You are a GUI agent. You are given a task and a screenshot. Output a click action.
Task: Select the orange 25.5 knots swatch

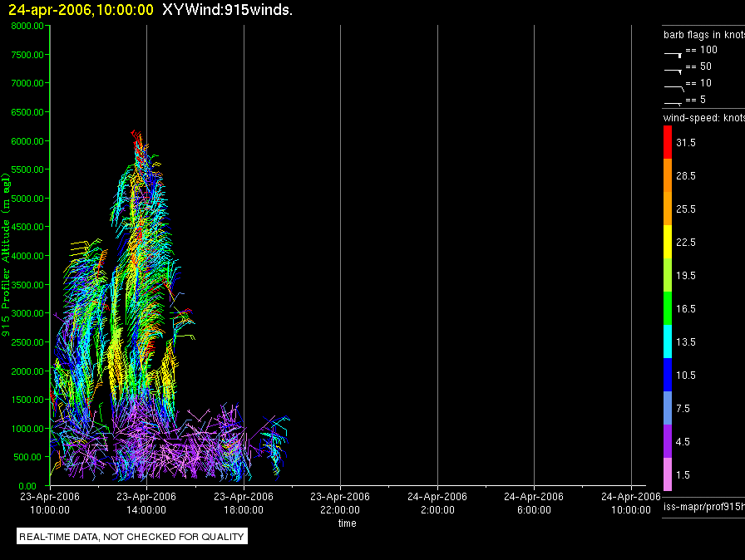pyautogui.click(x=668, y=209)
